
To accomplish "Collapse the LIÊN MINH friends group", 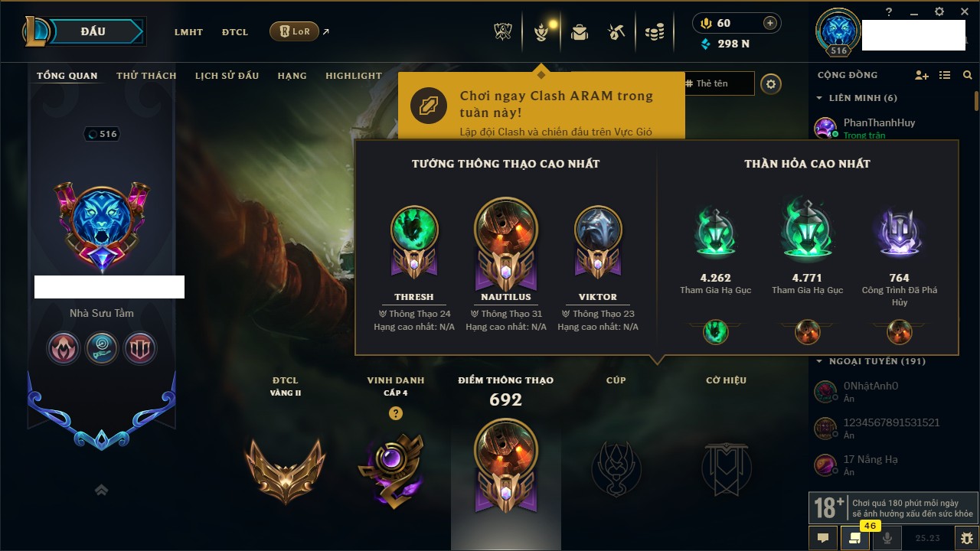I will pos(819,98).
